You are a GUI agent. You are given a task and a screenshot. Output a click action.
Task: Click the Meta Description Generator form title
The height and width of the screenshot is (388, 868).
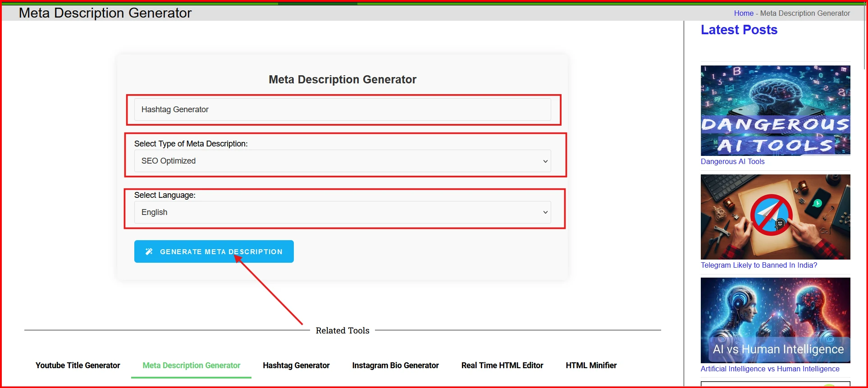(343, 80)
